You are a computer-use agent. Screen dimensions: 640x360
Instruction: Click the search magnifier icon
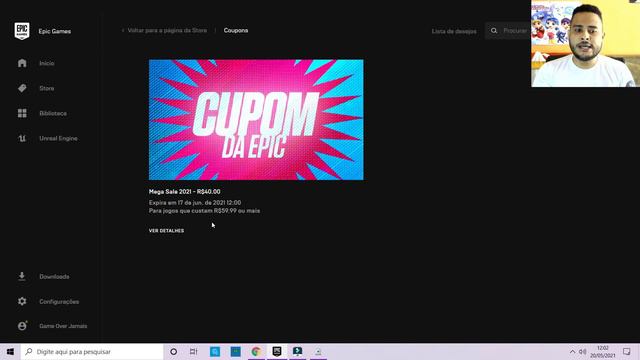tap(494, 31)
